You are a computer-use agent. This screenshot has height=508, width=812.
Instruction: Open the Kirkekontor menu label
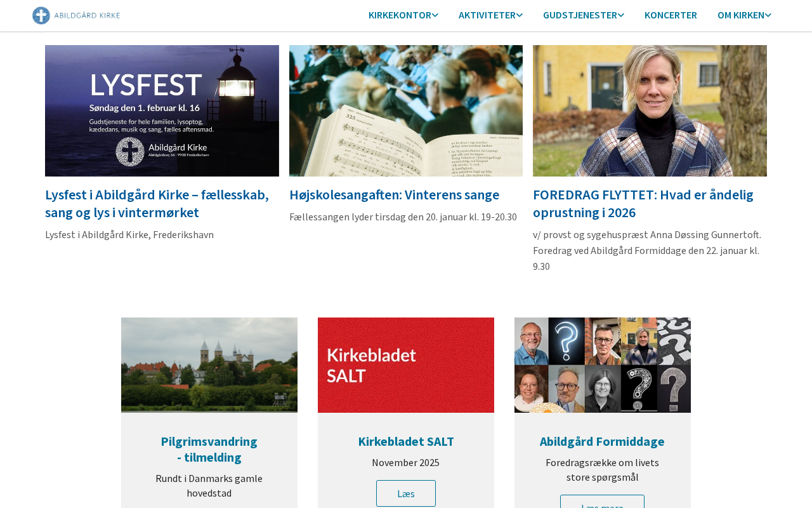[400, 15]
